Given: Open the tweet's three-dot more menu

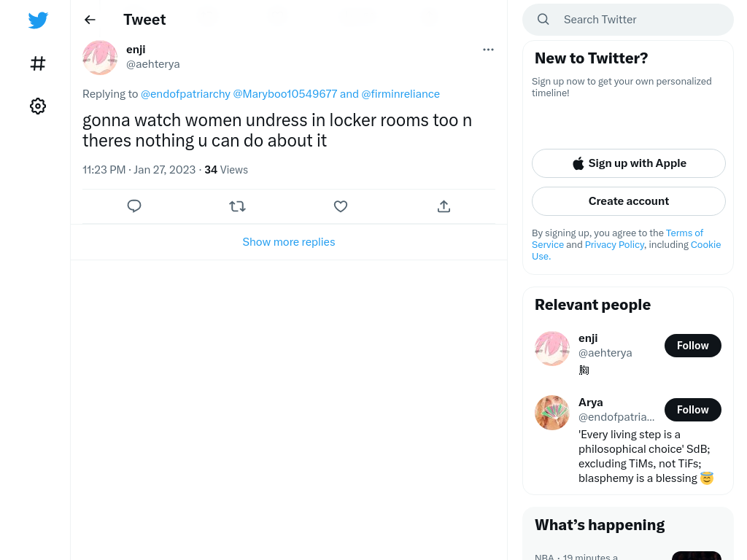Looking at the screenshot, I should [488, 50].
